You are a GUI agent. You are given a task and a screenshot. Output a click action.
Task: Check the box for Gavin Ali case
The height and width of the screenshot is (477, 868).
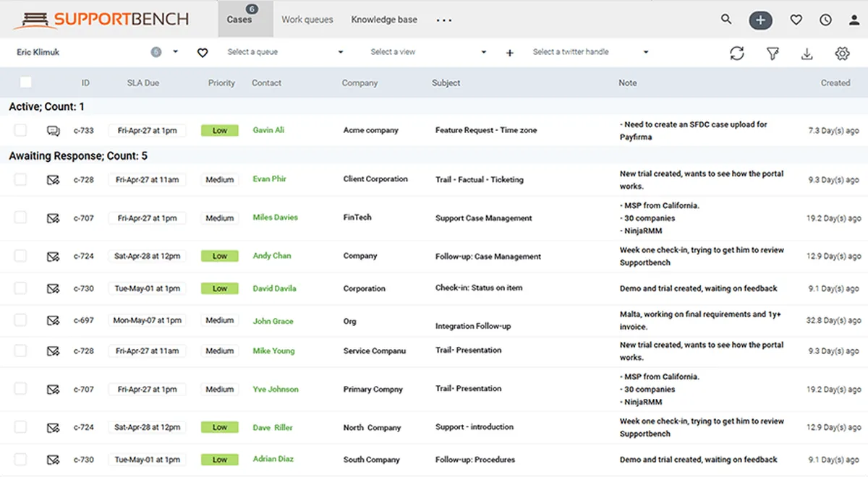pos(20,130)
